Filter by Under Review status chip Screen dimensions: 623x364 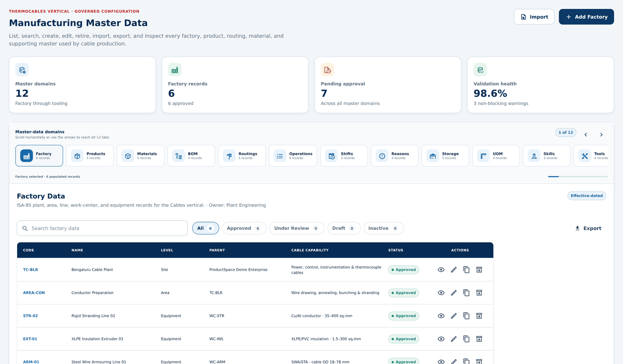click(297, 228)
